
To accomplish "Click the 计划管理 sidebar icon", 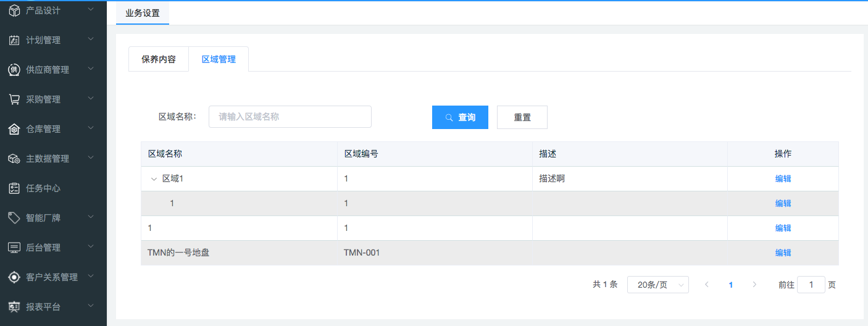I will tap(14, 40).
